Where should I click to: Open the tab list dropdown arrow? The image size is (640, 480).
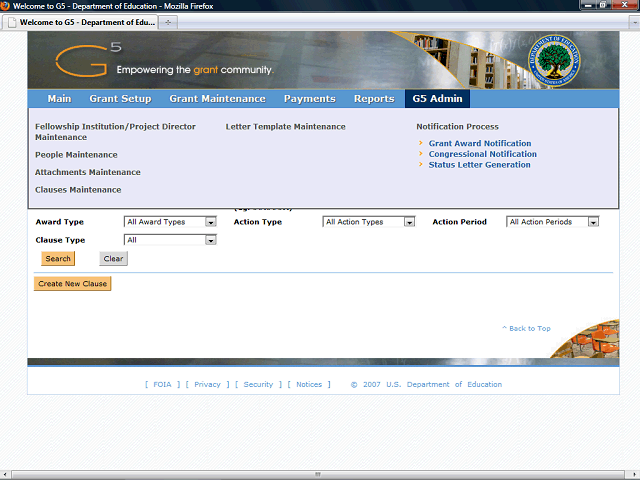634,23
